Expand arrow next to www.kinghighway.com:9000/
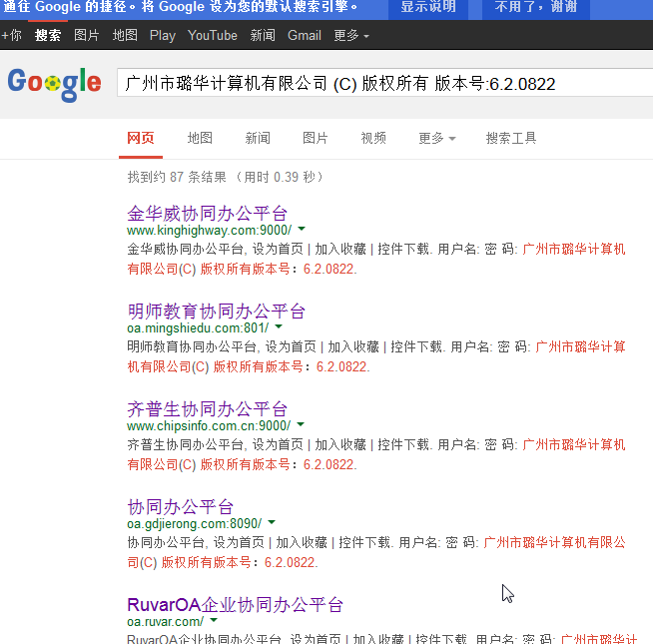This screenshot has height=644, width=653. point(302,229)
